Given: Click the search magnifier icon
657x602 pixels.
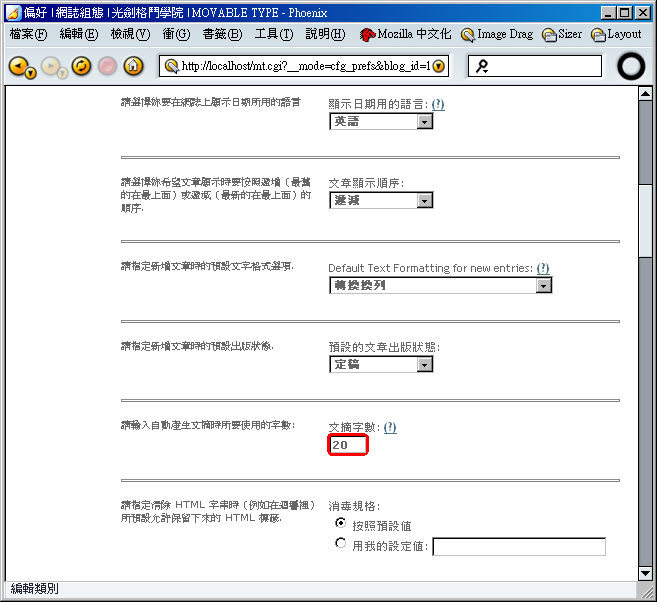Looking at the screenshot, I should [481, 66].
